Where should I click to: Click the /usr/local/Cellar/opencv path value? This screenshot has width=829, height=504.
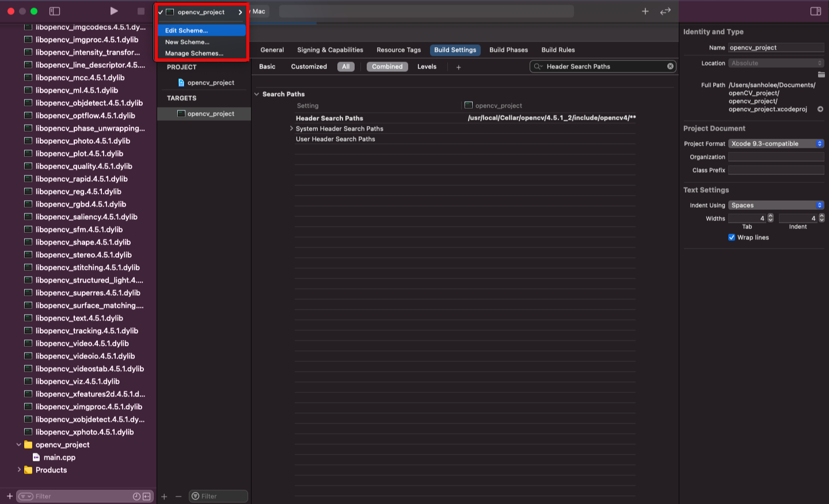click(552, 118)
